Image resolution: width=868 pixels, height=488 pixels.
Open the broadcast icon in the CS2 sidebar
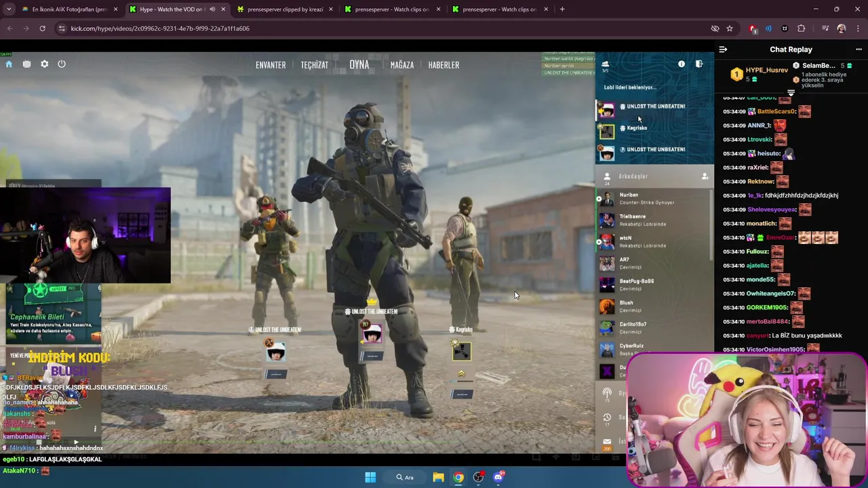[x=607, y=393]
